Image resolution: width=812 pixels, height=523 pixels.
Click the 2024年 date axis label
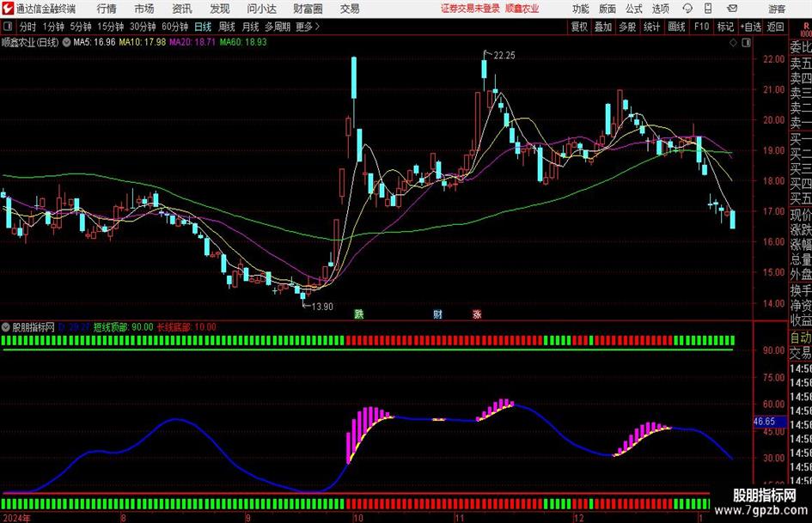(x=16, y=518)
